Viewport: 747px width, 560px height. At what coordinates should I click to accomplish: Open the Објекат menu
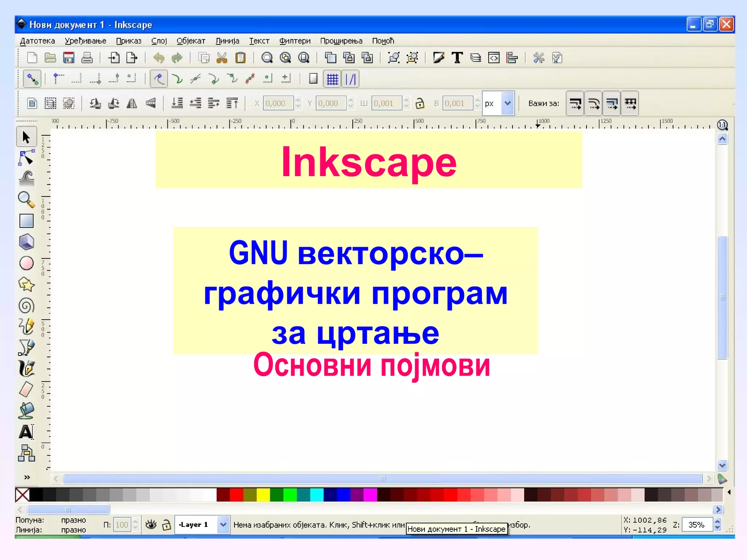tap(191, 41)
